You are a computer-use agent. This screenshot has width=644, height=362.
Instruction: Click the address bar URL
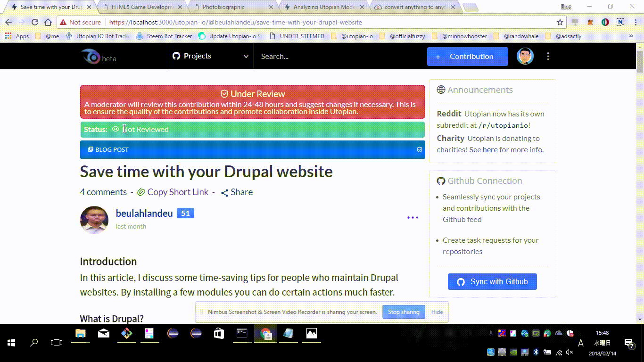(236, 22)
